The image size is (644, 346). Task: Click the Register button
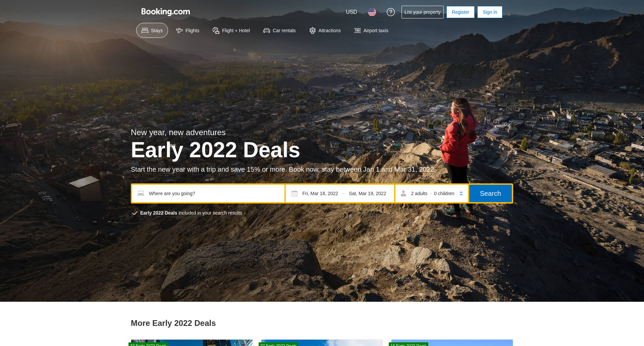point(460,12)
